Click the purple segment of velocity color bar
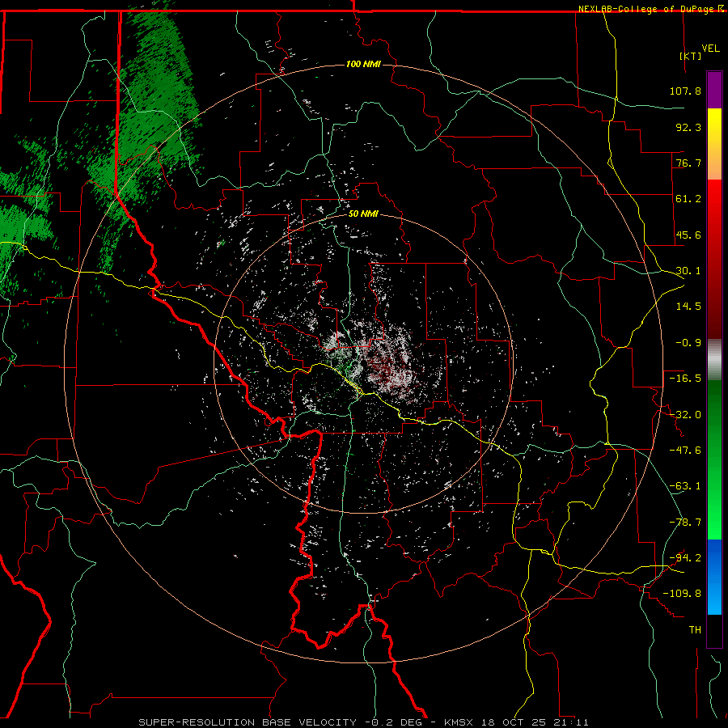The height and width of the screenshot is (728, 728). pyautogui.click(x=714, y=90)
